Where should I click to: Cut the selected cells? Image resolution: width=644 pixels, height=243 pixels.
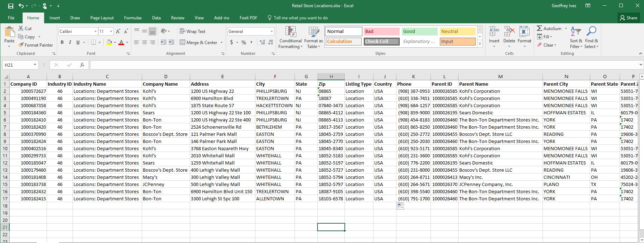tap(25, 28)
